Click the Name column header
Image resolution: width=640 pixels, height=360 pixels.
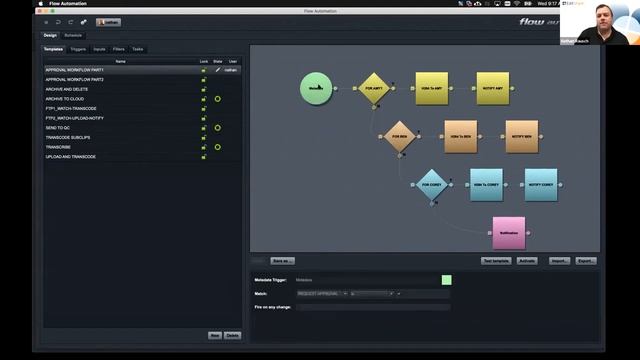(x=120, y=61)
